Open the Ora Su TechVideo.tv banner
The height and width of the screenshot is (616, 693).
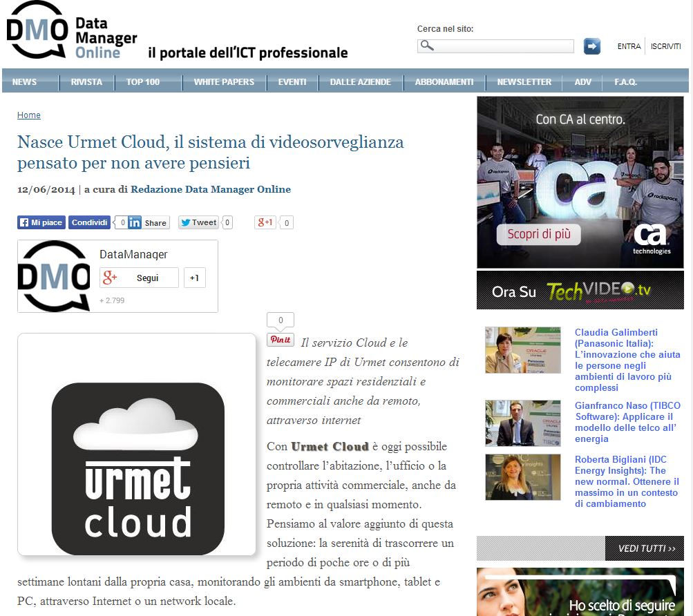coord(580,290)
